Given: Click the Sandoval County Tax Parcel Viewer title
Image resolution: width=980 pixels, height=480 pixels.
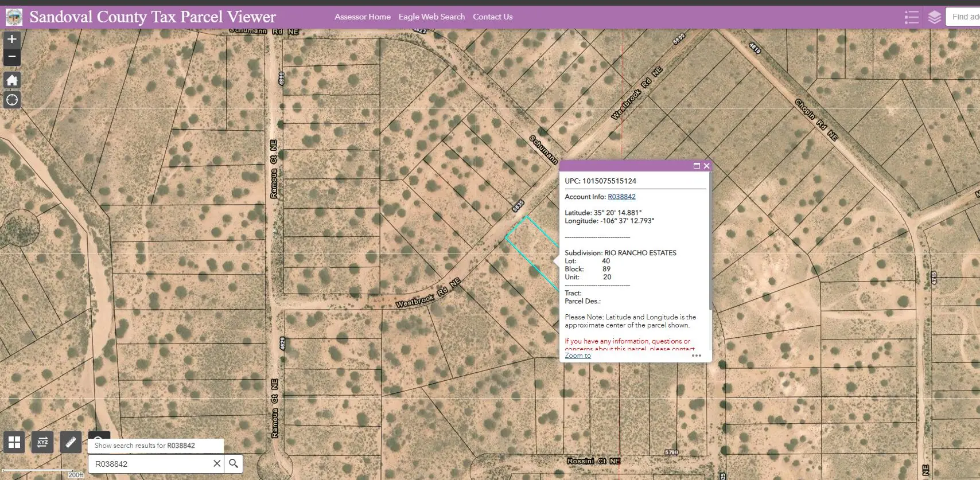Looking at the screenshot, I should [x=153, y=17].
